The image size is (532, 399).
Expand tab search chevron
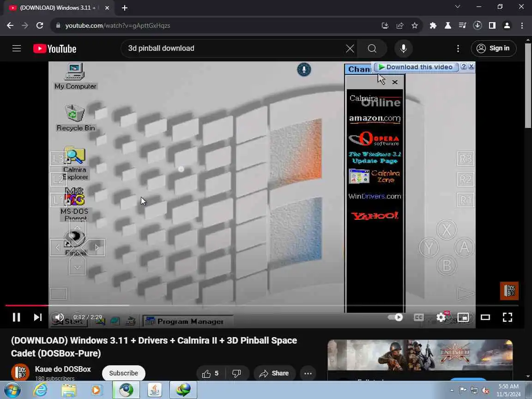[458, 7]
